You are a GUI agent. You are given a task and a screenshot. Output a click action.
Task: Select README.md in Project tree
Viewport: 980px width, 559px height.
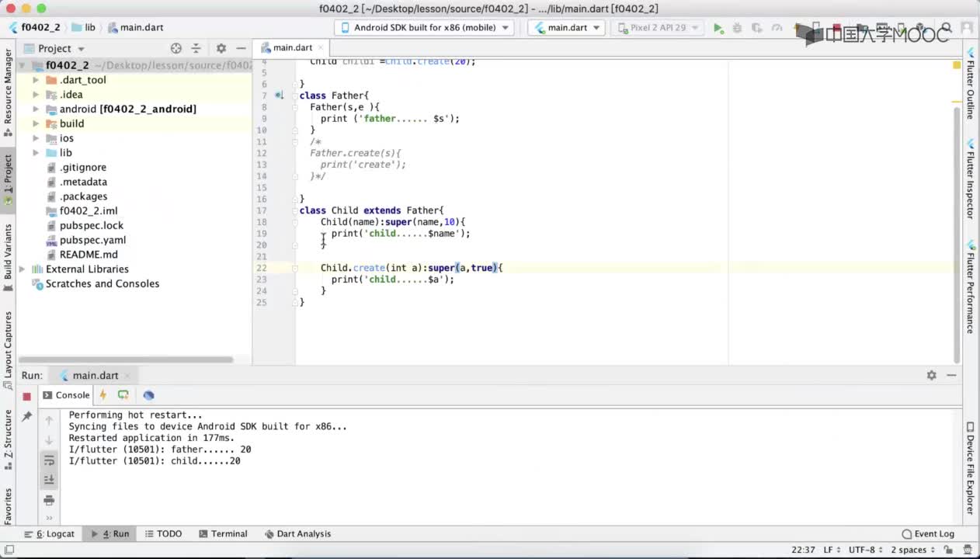point(89,255)
